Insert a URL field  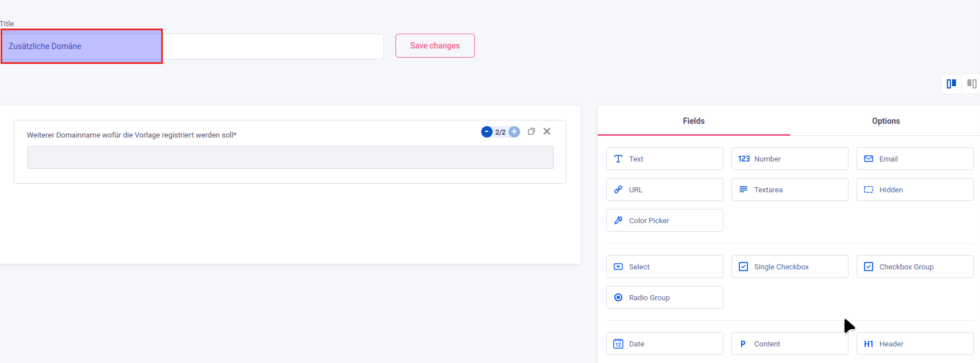pyautogui.click(x=664, y=189)
